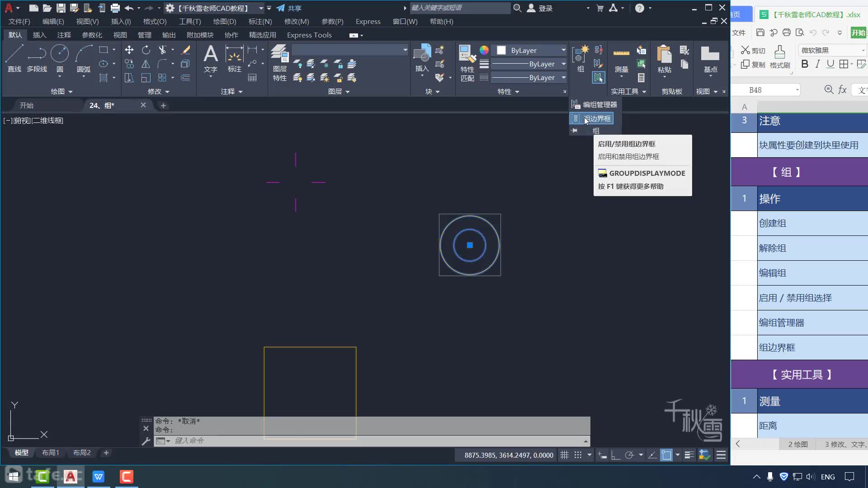Image resolution: width=868 pixels, height=488 pixels.
Task: Open the Draw (绘图D) menu
Action: [225, 21]
